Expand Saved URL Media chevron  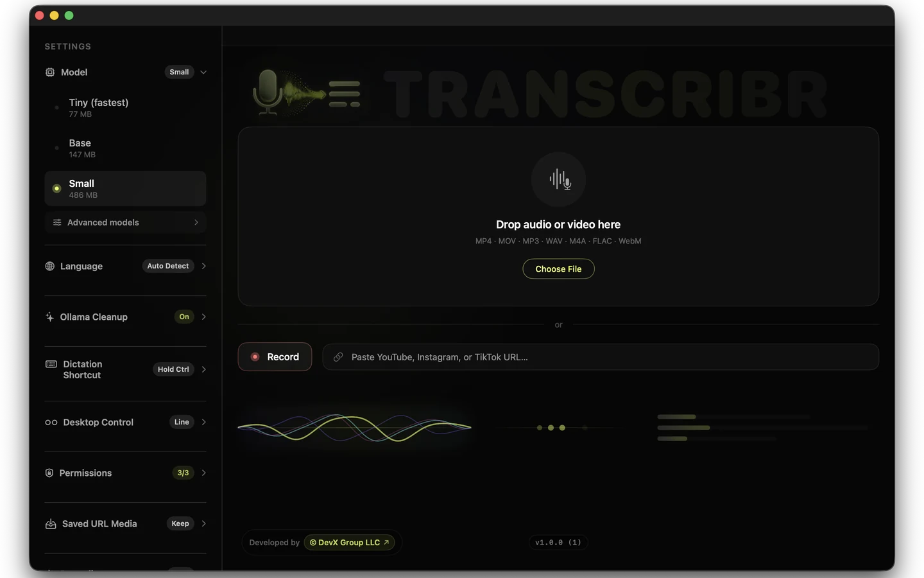(203, 523)
